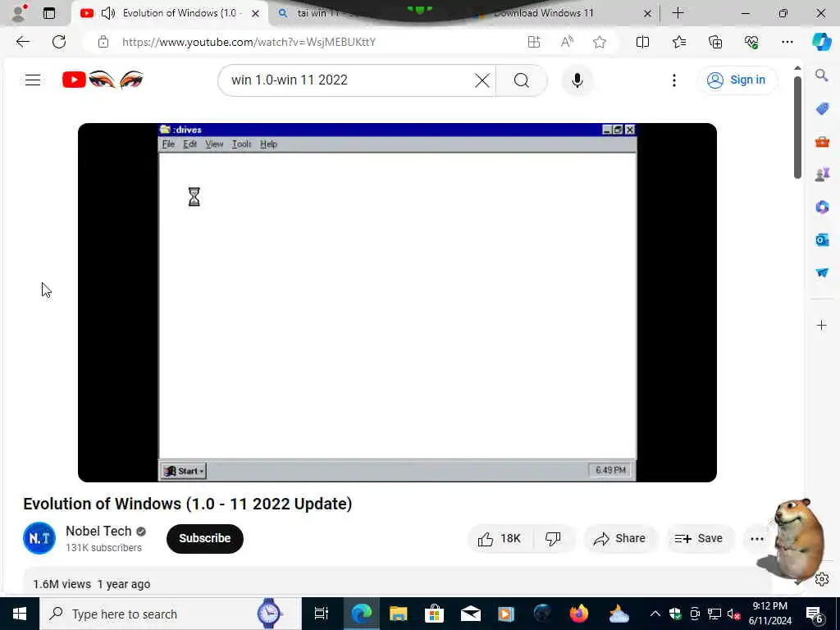Open sidebar Search icon

click(x=822, y=75)
